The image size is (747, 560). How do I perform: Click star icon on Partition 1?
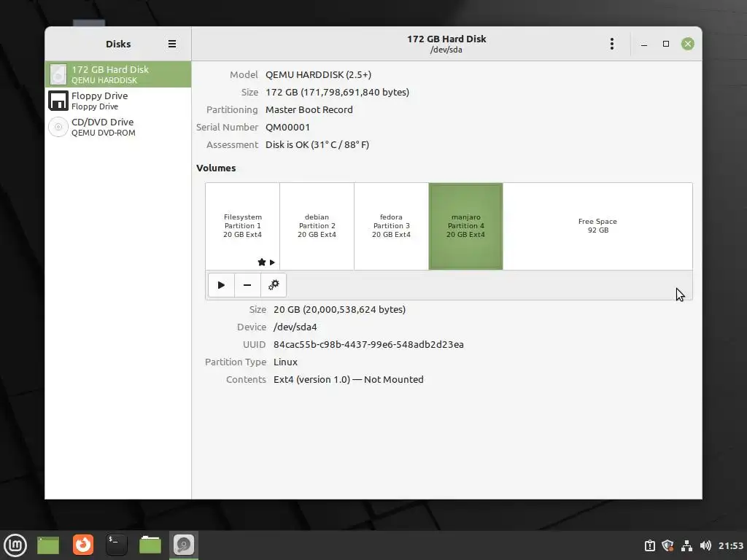click(x=262, y=262)
